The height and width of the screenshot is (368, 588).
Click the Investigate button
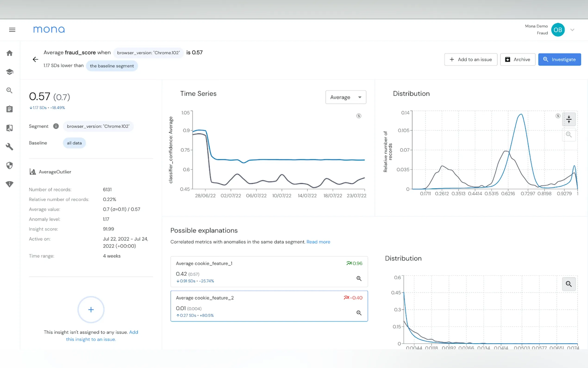(559, 59)
